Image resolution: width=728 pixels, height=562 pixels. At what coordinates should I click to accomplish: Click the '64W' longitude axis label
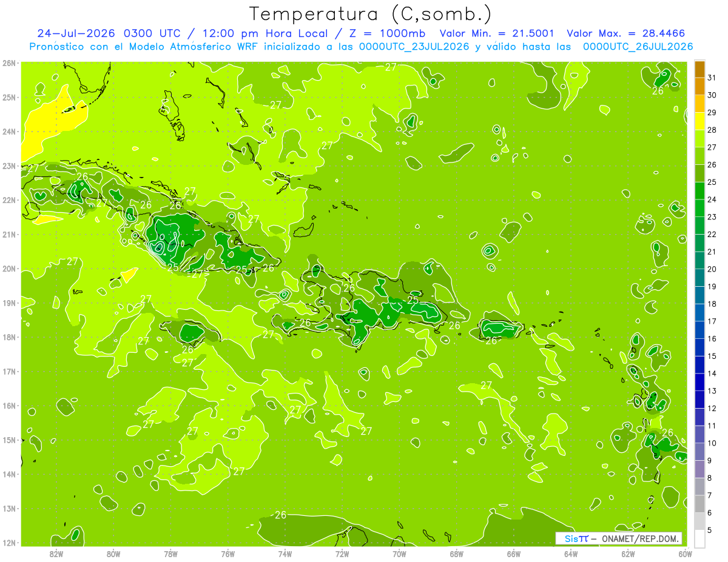tap(571, 554)
